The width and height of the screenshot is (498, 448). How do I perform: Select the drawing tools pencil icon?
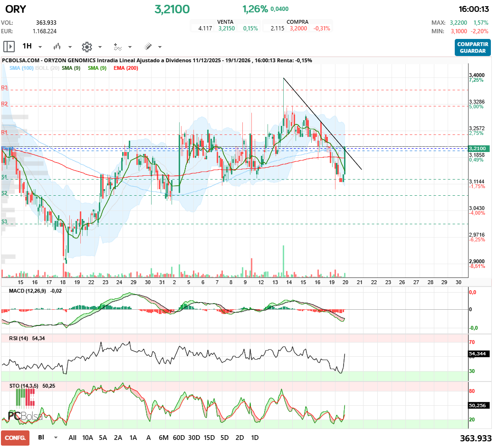[147, 47]
